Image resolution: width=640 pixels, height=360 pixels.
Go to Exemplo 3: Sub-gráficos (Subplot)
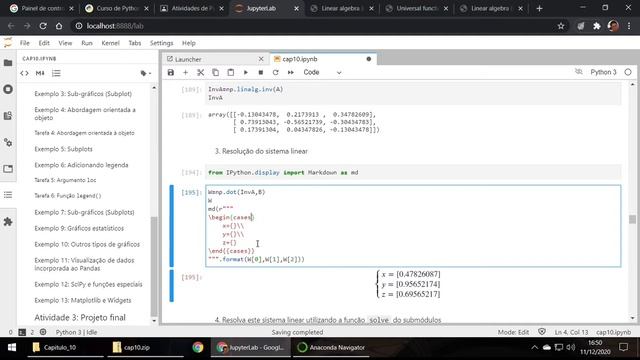click(83, 94)
